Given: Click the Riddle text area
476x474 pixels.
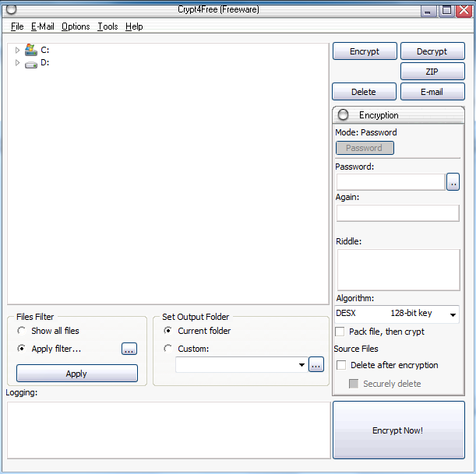Looking at the screenshot, I should coord(399,270).
